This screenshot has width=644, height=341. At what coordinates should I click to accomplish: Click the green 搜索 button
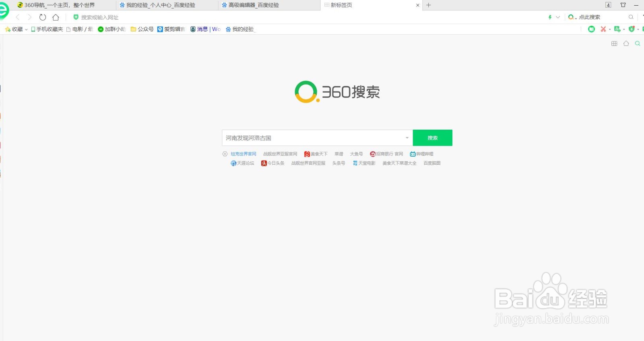coord(433,138)
